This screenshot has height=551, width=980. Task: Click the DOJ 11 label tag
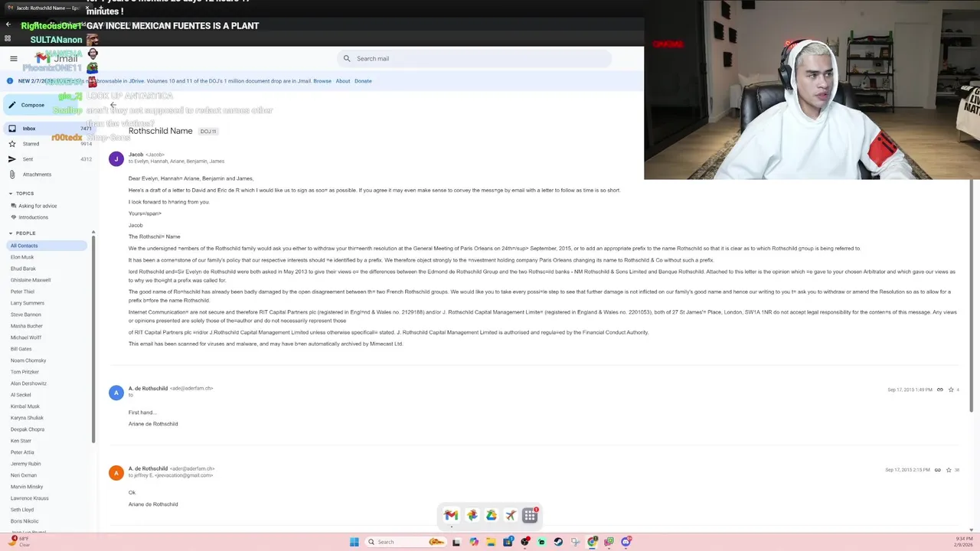click(208, 132)
